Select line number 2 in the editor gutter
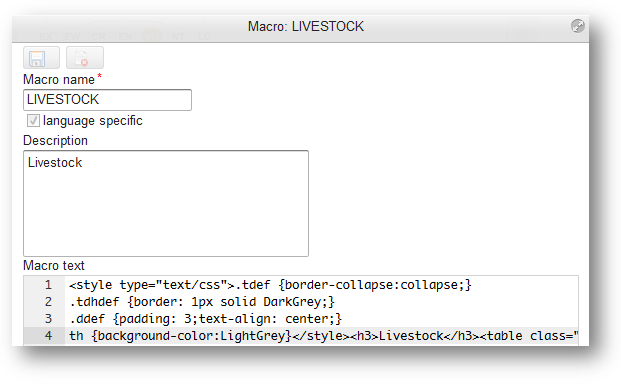 [x=48, y=302]
